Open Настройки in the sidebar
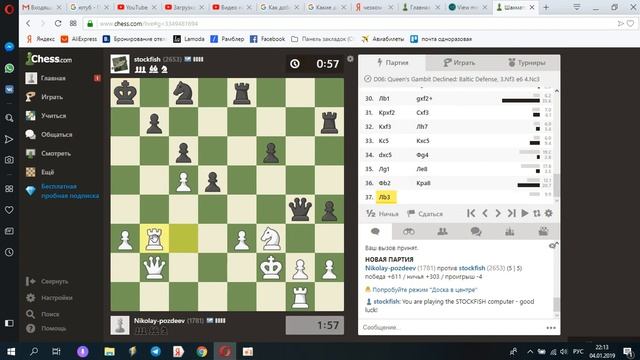The image size is (640, 360). tap(57, 298)
